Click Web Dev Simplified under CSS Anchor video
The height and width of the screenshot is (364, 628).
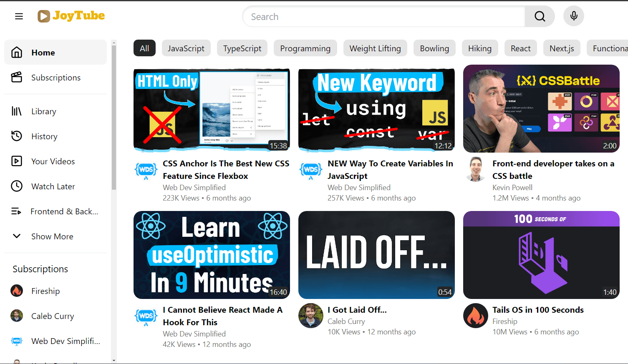click(194, 188)
